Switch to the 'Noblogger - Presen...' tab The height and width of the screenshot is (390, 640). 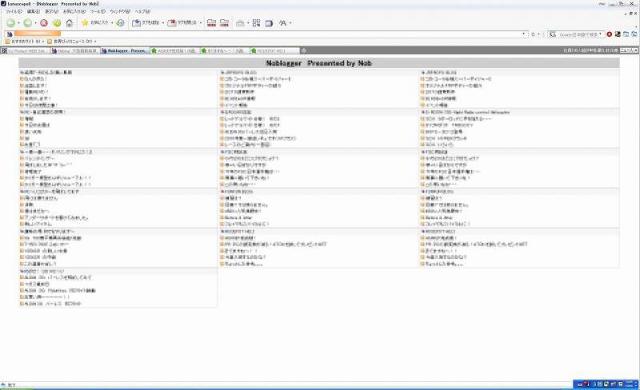pos(124,51)
